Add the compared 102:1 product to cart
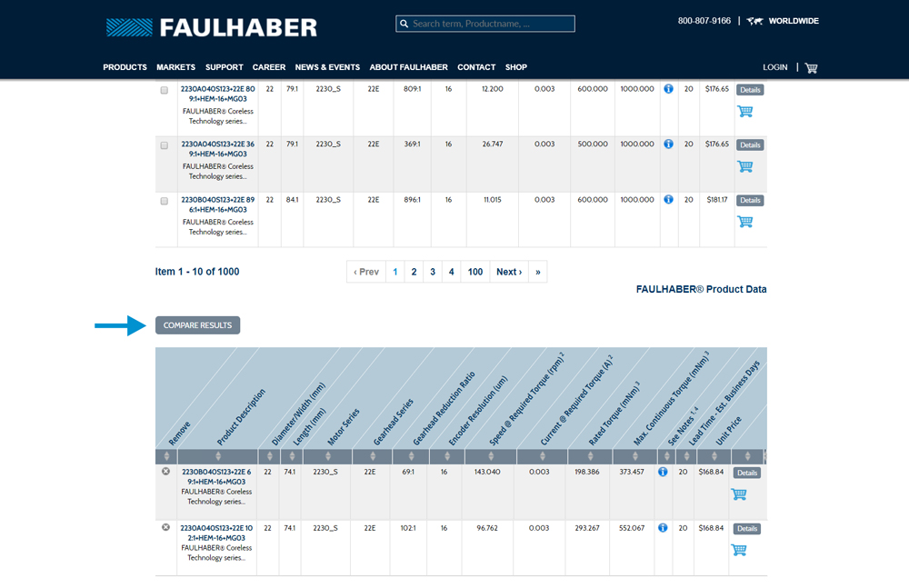This screenshot has width=909, height=588. 738,550
